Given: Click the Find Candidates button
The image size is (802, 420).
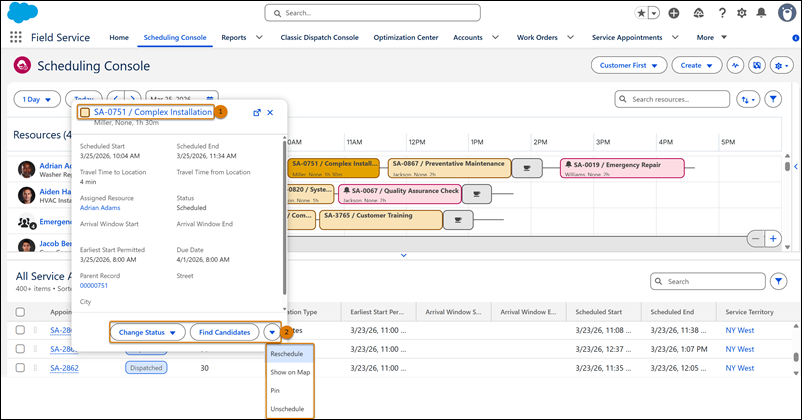Looking at the screenshot, I should tap(225, 332).
